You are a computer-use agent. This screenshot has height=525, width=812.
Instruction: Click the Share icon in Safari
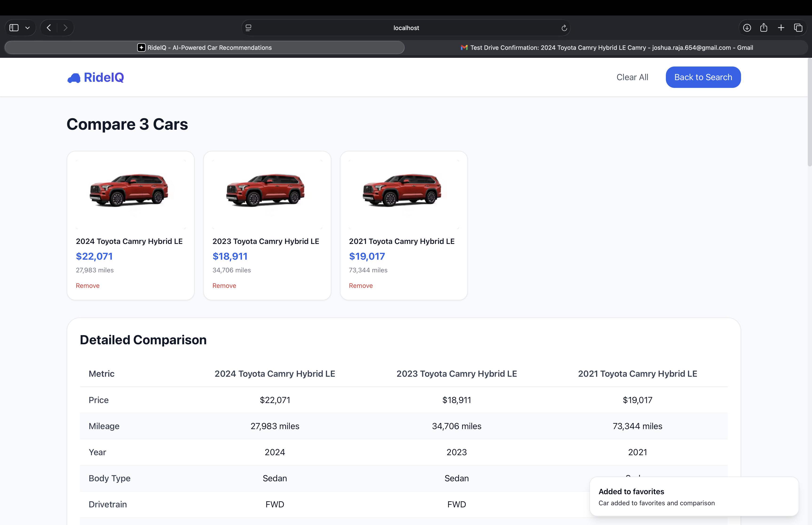tap(764, 28)
